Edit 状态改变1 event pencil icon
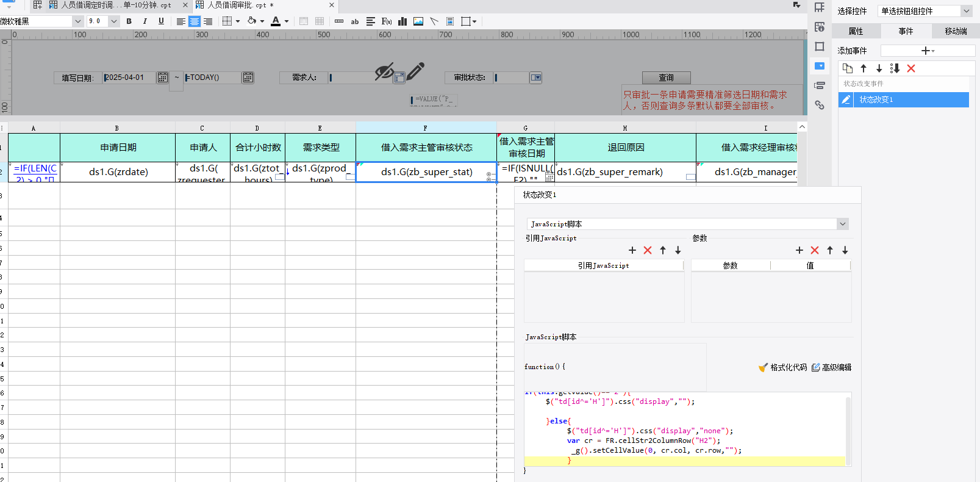This screenshot has height=482, width=980. pos(846,99)
